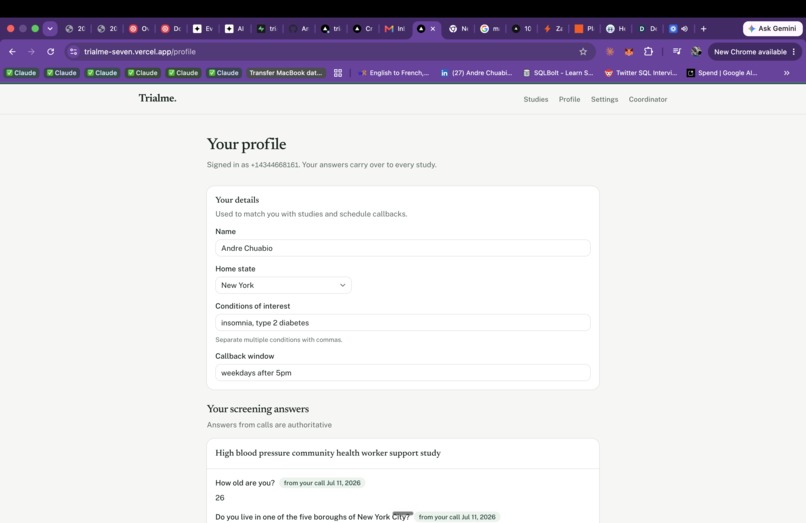Open 'Twitter SQL Intervi...' bookmark
The width and height of the screenshot is (806, 523).
point(640,73)
